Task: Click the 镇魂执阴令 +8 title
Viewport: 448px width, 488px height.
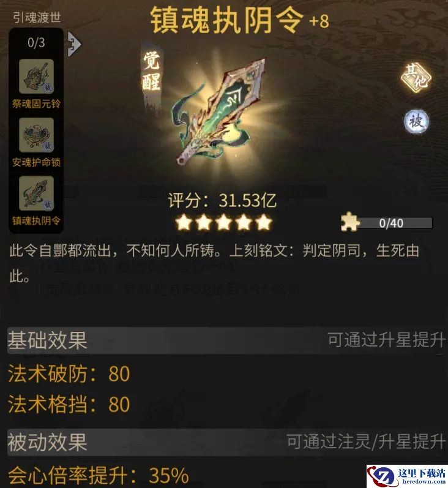Action: (x=239, y=21)
